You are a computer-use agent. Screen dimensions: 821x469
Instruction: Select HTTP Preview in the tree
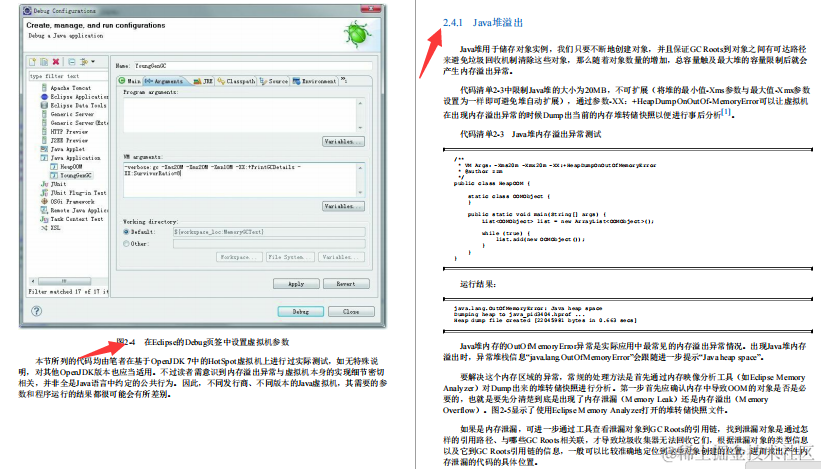pos(64,132)
